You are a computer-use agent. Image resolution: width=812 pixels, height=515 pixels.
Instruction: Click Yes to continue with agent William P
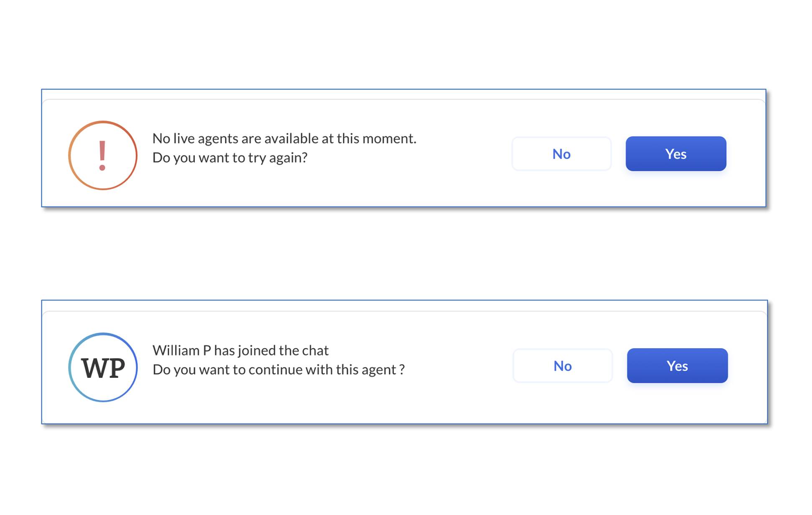tap(677, 366)
